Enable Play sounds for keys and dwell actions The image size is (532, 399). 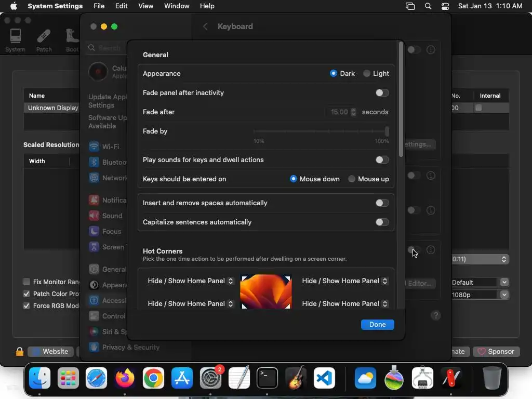(x=382, y=159)
